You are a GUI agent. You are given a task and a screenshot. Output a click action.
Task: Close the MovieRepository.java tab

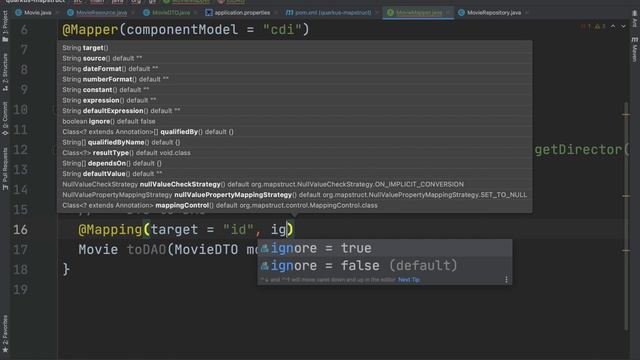click(x=527, y=13)
